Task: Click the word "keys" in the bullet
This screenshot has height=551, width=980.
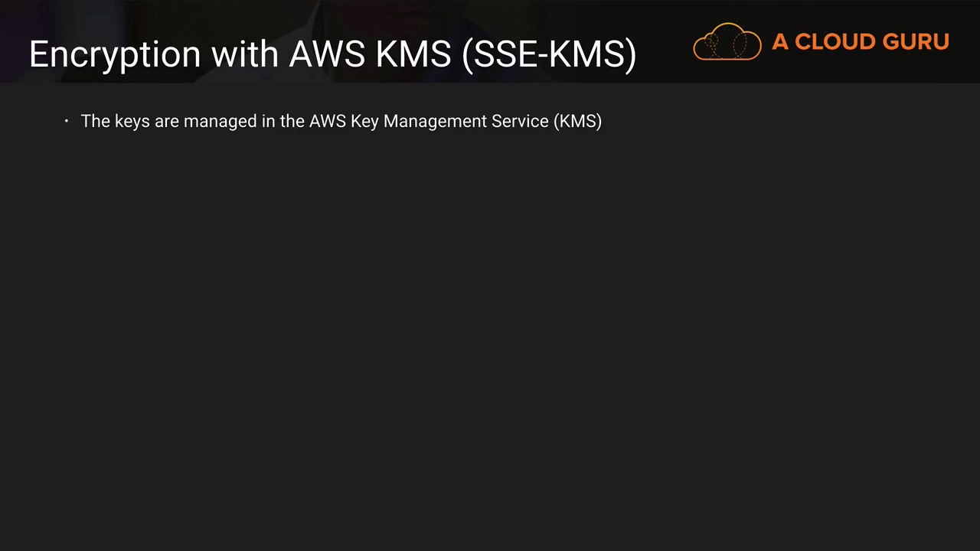Action: (x=132, y=122)
